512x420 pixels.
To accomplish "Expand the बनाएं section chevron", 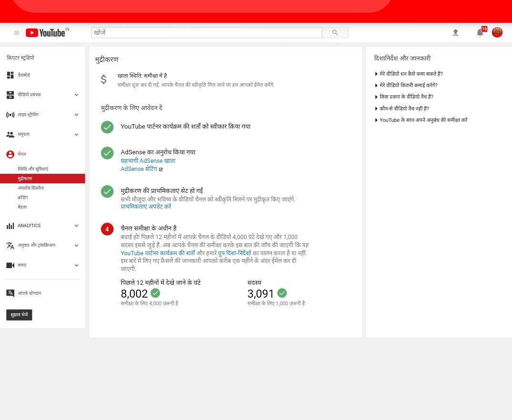I will (x=77, y=265).
